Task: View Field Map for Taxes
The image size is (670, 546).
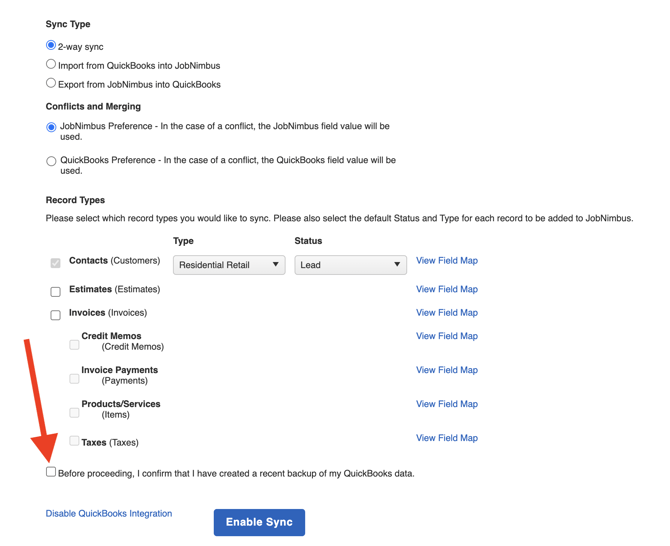Action: coord(447,438)
